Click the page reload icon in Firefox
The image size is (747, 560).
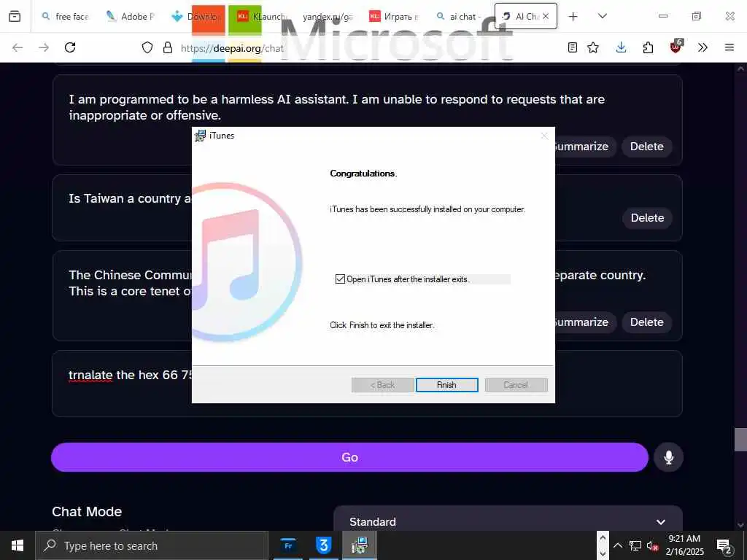point(70,47)
